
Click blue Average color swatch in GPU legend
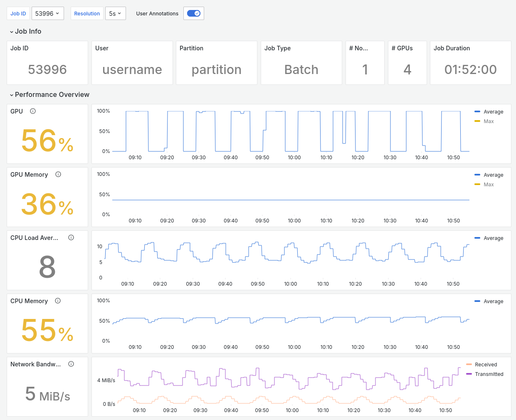click(477, 111)
